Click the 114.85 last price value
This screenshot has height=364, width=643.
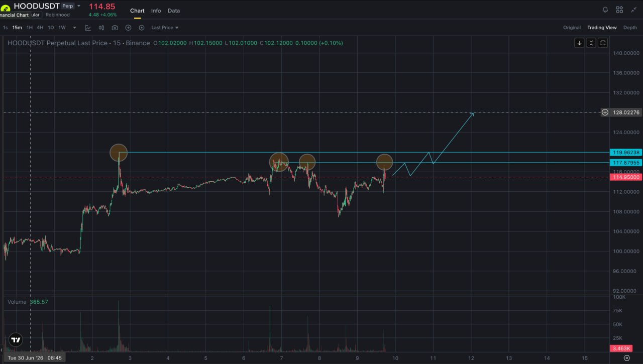[102, 6]
